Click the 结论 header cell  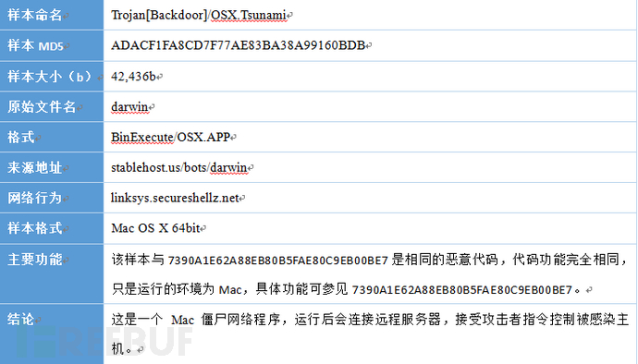point(52,334)
